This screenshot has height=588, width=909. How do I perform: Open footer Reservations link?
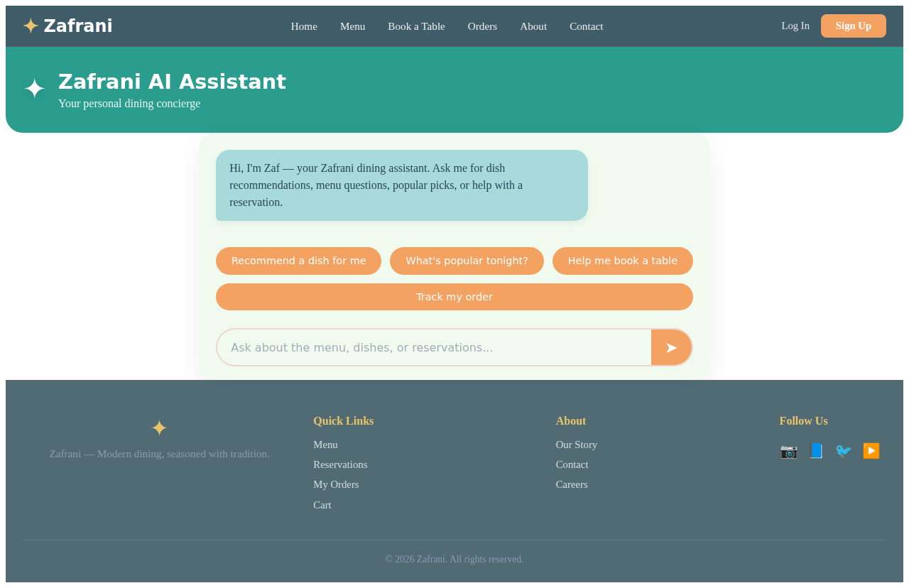tap(340, 464)
